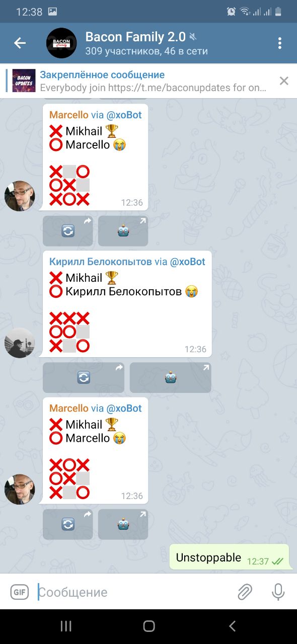297x644 pixels.
Task: Open Кирилл Белокопытов's profile avatar
Action: [20, 343]
